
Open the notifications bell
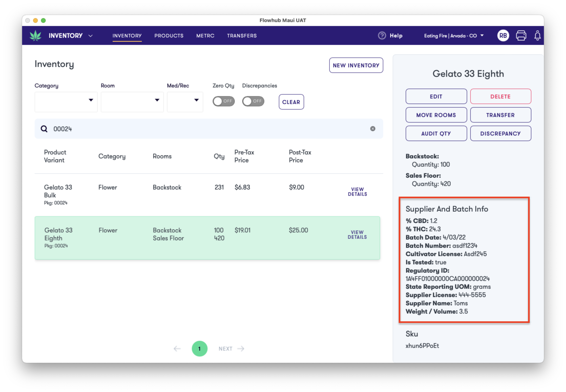pos(537,36)
